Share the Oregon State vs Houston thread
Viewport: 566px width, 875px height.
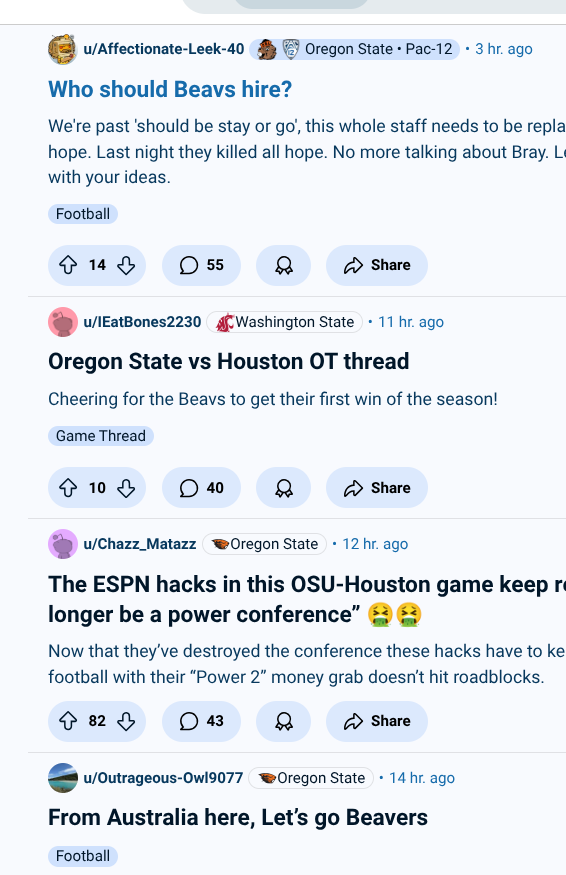377,488
